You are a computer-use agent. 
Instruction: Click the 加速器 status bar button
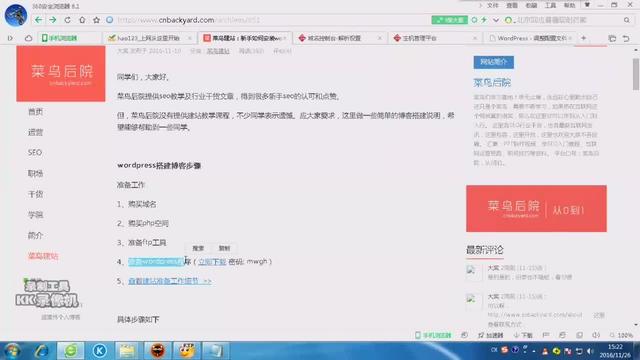(491, 335)
